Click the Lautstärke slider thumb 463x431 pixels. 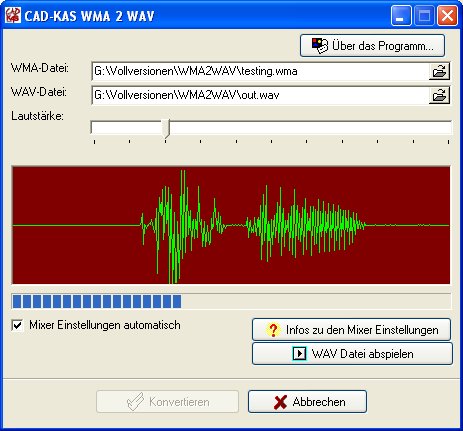tap(166, 129)
